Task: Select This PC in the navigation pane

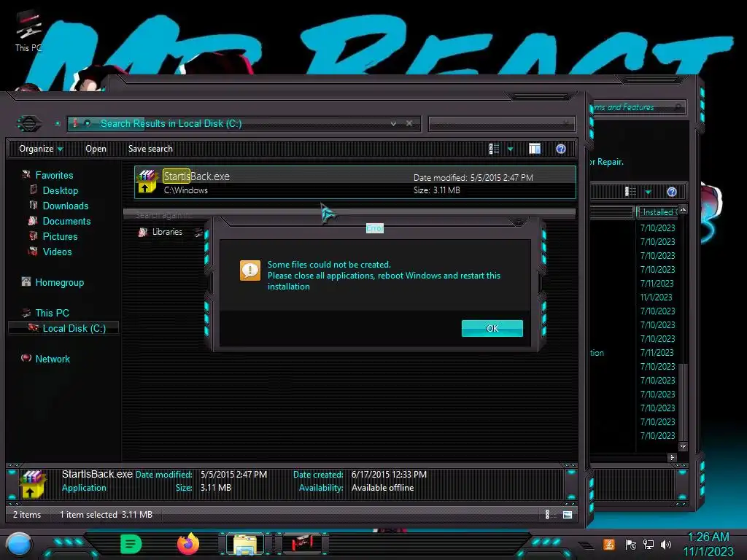Action: coord(52,313)
